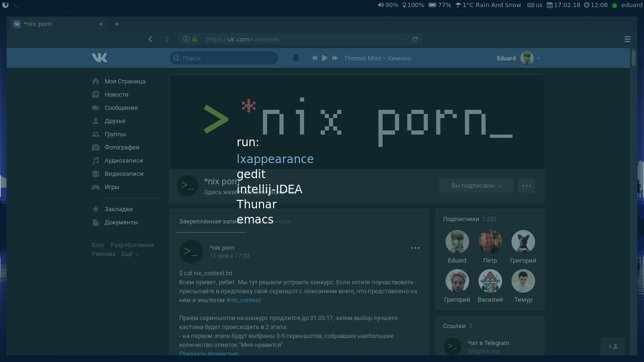The height and width of the screenshot is (362, 644).
Task: Go back in browser history
Action: click(x=150, y=39)
